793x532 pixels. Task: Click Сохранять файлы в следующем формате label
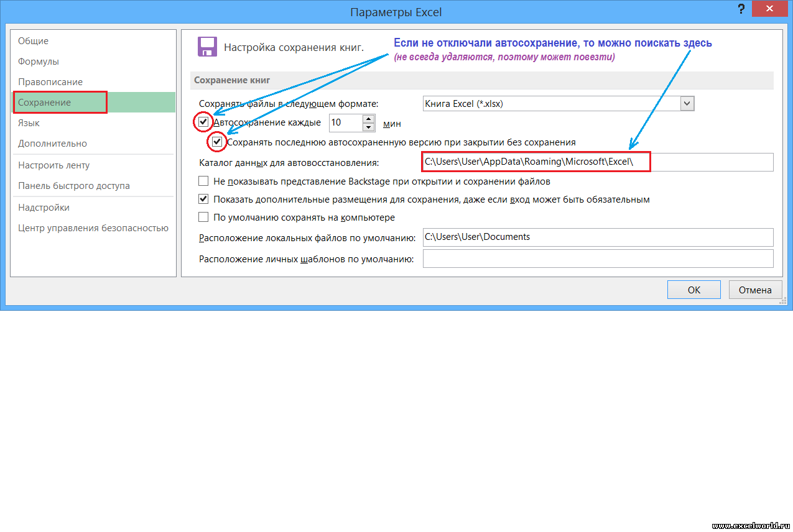pyautogui.click(x=289, y=104)
